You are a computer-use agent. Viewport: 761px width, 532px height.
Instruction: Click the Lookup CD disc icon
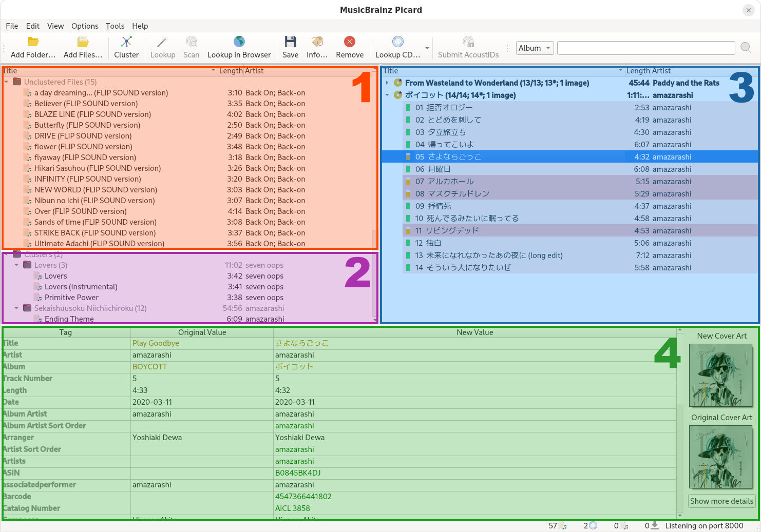397,42
